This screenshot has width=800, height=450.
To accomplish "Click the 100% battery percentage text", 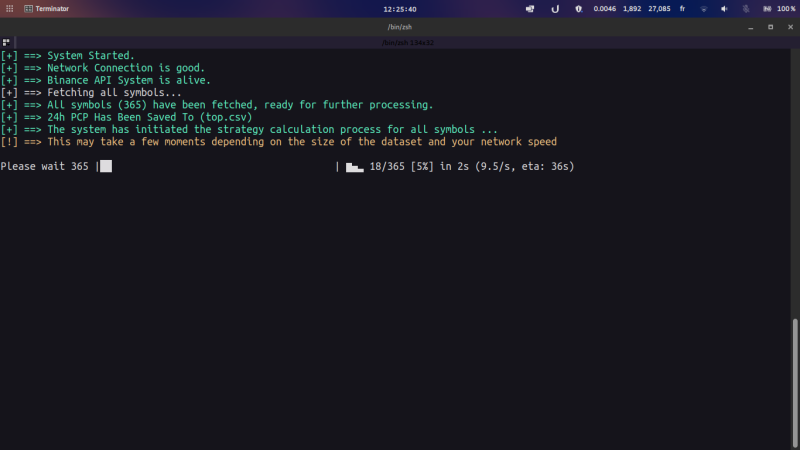I will point(787,8).
